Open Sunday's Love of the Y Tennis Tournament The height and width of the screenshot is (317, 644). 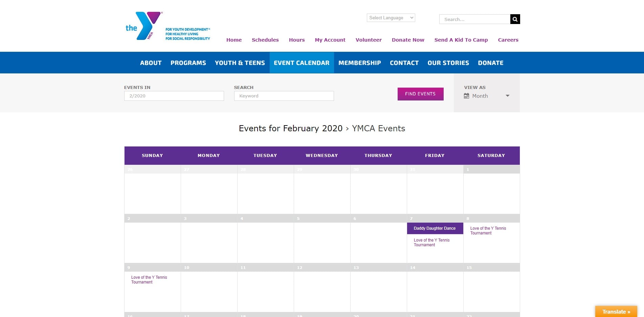pyautogui.click(x=149, y=280)
